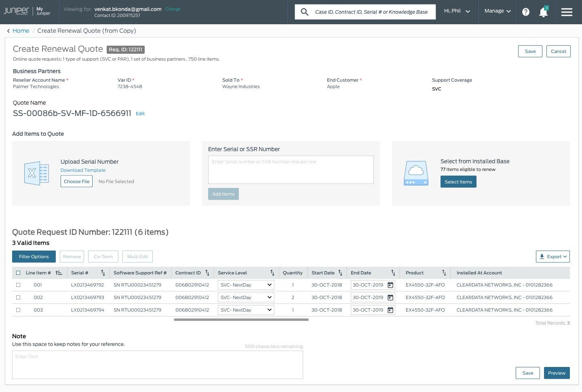The image size is (582, 392).
Task: Click the search magnifier icon
Action: click(305, 12)
